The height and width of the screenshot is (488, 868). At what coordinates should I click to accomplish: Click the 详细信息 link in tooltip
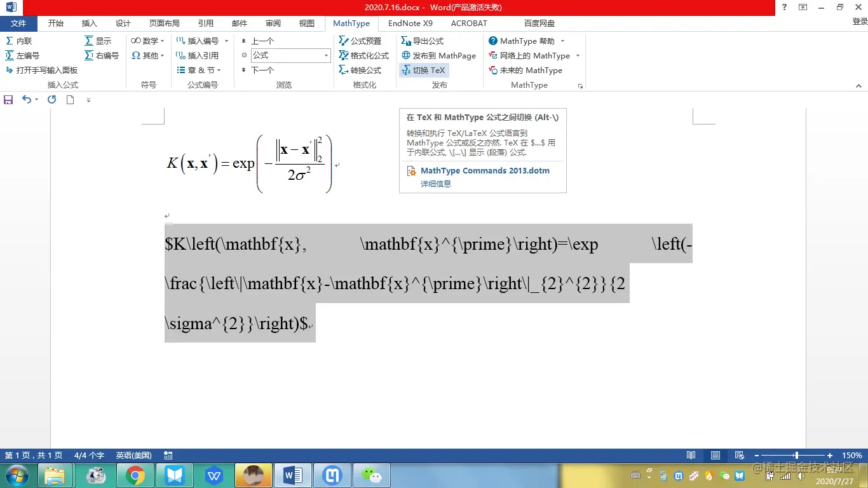point(436,184)
